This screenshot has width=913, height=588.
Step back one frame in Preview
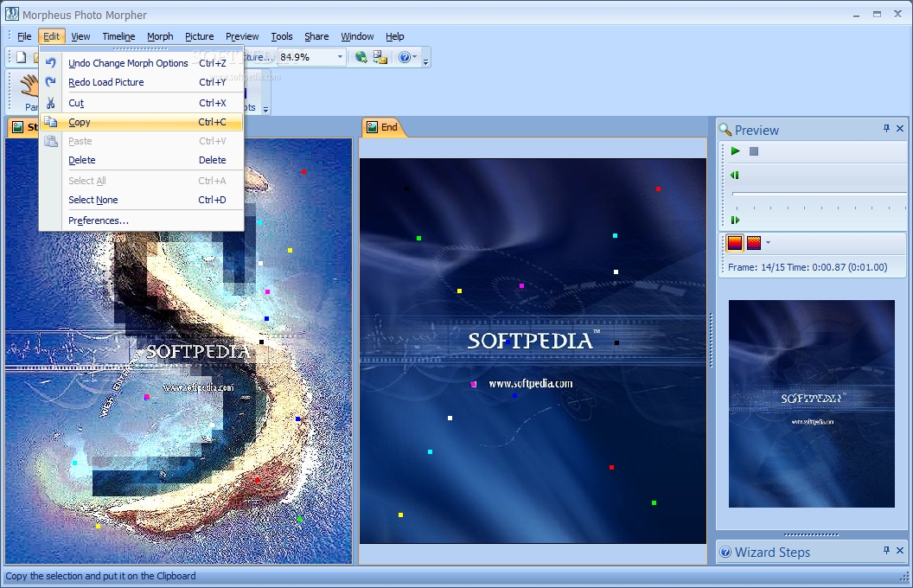735,176
